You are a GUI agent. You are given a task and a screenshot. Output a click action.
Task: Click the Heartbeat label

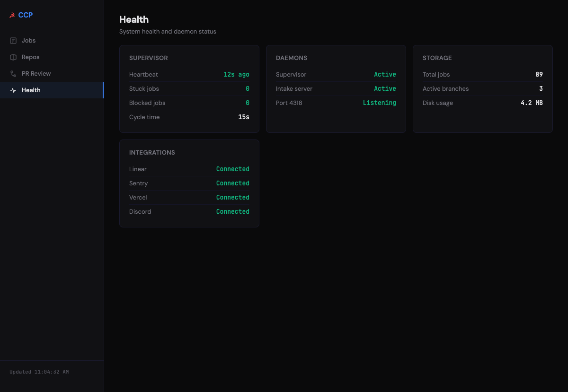(143, 75)
